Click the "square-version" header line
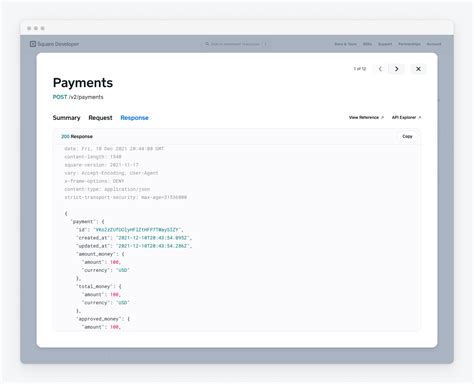The width and height of the screenshot is (474, 384). click(x=101, y=165)
